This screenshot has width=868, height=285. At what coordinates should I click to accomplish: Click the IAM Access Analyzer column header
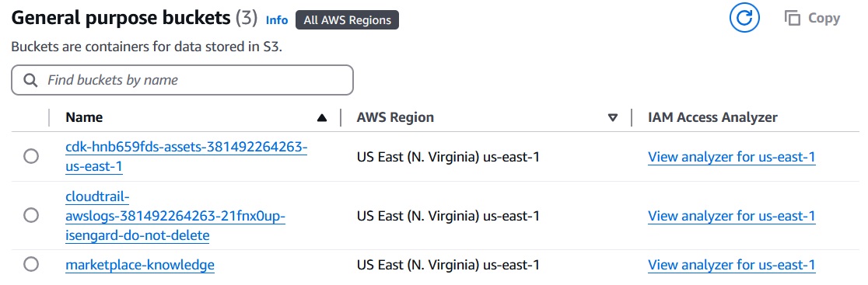712,117
